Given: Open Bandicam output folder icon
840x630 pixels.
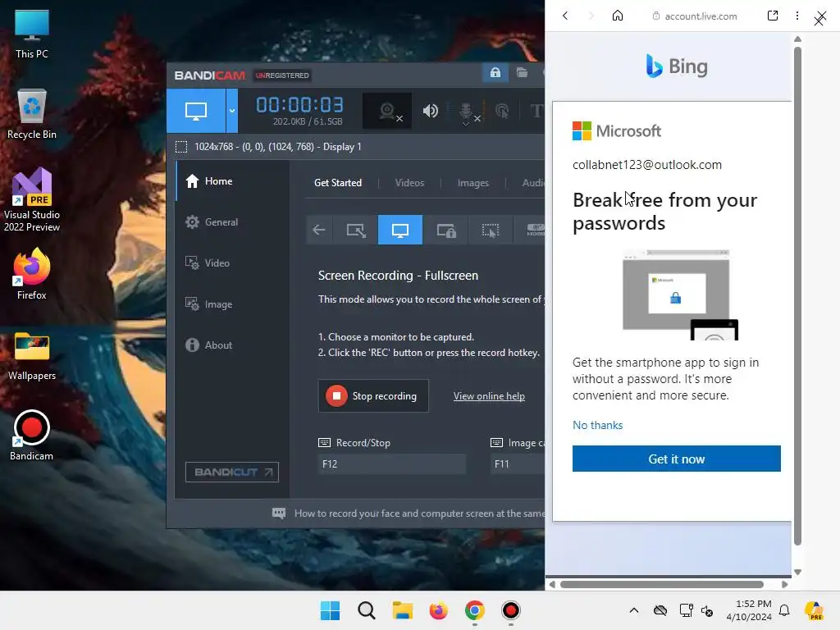Looking at the screenshot, I should (x=522, y=72).
